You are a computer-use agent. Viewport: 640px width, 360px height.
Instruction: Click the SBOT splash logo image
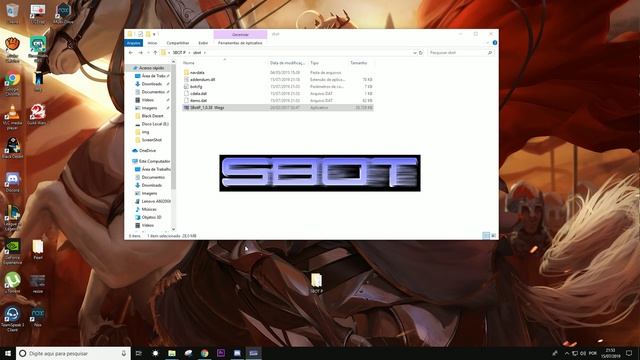(320, 173)
